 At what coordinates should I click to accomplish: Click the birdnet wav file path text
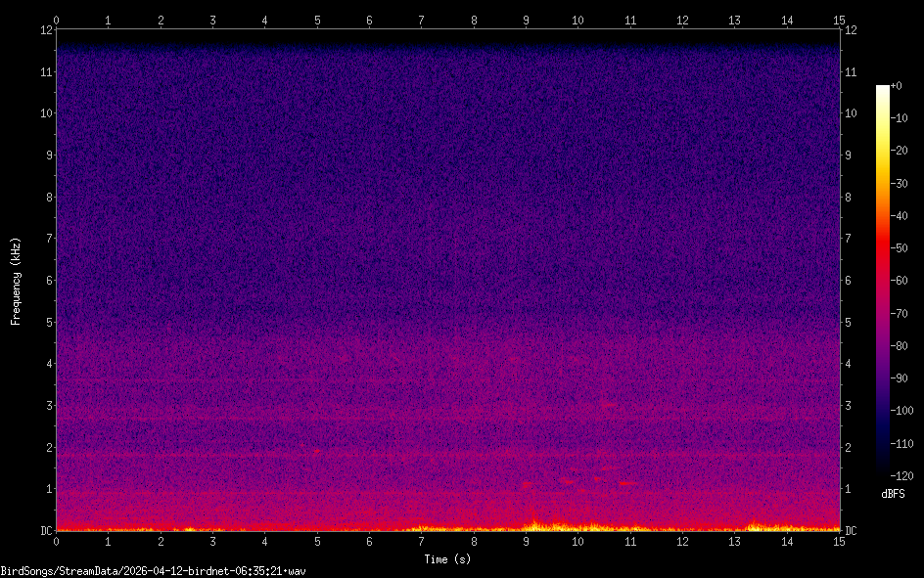(153, 570)
